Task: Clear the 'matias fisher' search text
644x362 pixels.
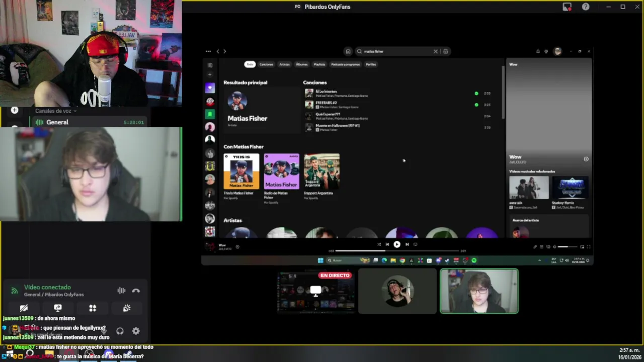Action: coord(436,51)
